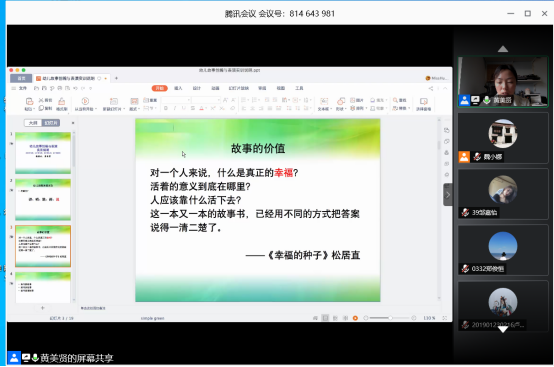The width and height of the screenshot is (554, 367).
Task: Select slide 2 thumbnail in slide panel
Action: pos(43,200)
